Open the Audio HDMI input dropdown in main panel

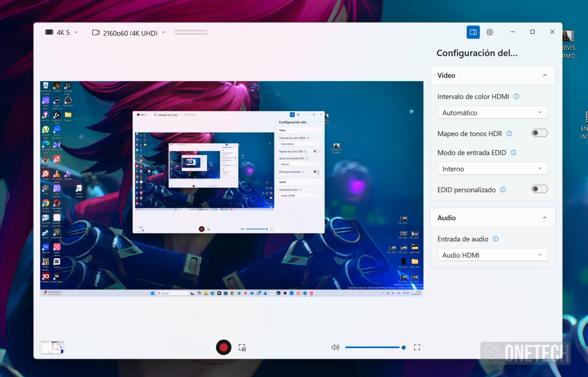493,255
